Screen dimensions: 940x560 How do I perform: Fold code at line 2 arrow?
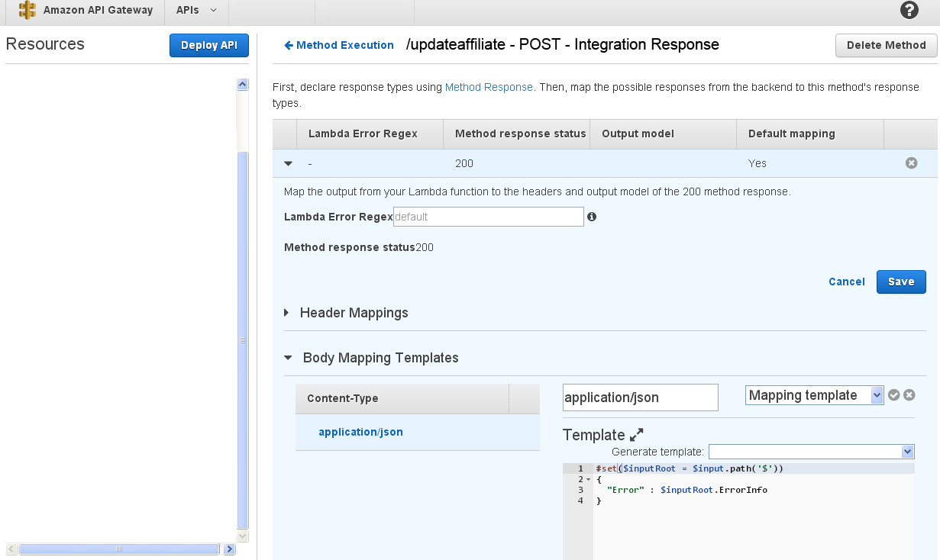(588, 479)
